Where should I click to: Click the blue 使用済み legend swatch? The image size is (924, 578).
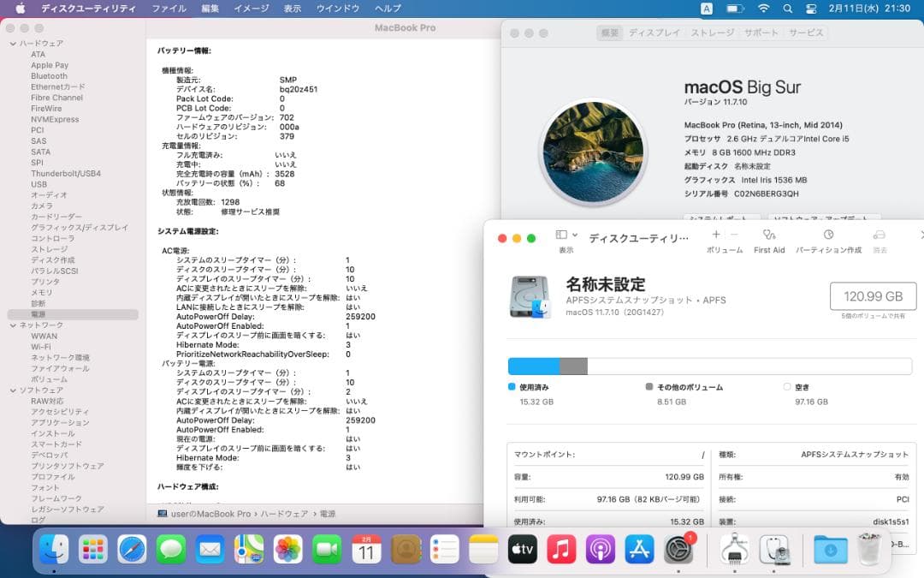pyautogui.click(x=512, y=387)
